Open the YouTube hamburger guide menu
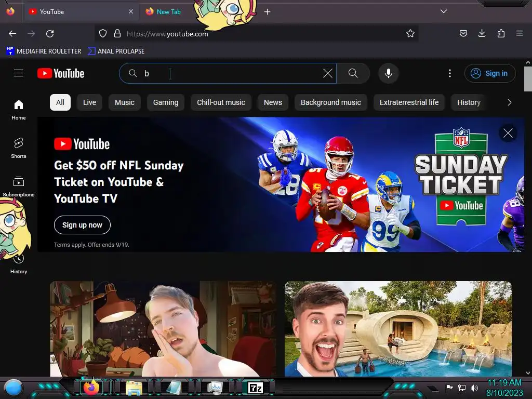Screen dimensions: 532x399 (x=19, y=73)
